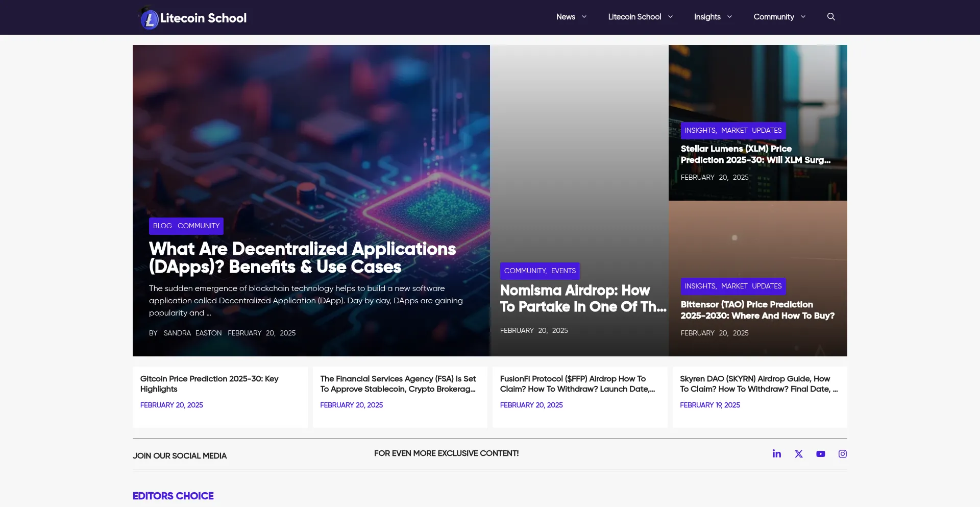The image size is (980, 507).
Task: Open Skyren DAO (SKYRN) Airdrop Guide article
Action: pos(758,384)
